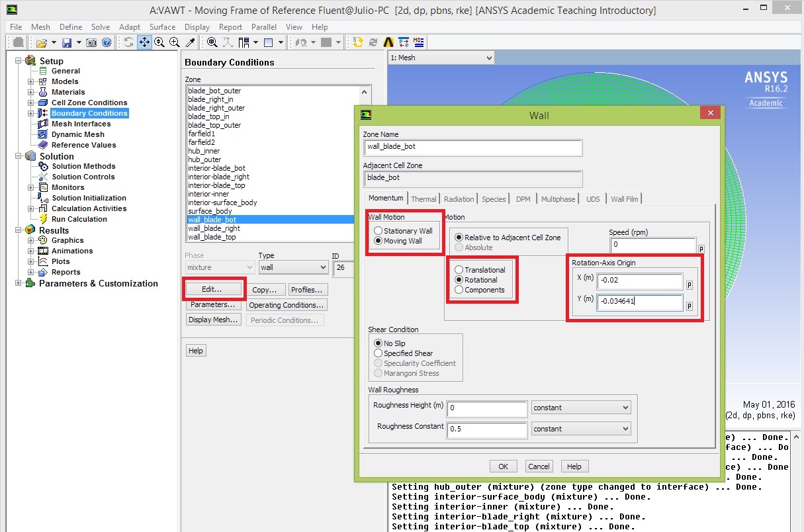The width and height of the screenshot is (804, 532).
Task: Select No Slip shear condition
Action: tap(378, 343)
